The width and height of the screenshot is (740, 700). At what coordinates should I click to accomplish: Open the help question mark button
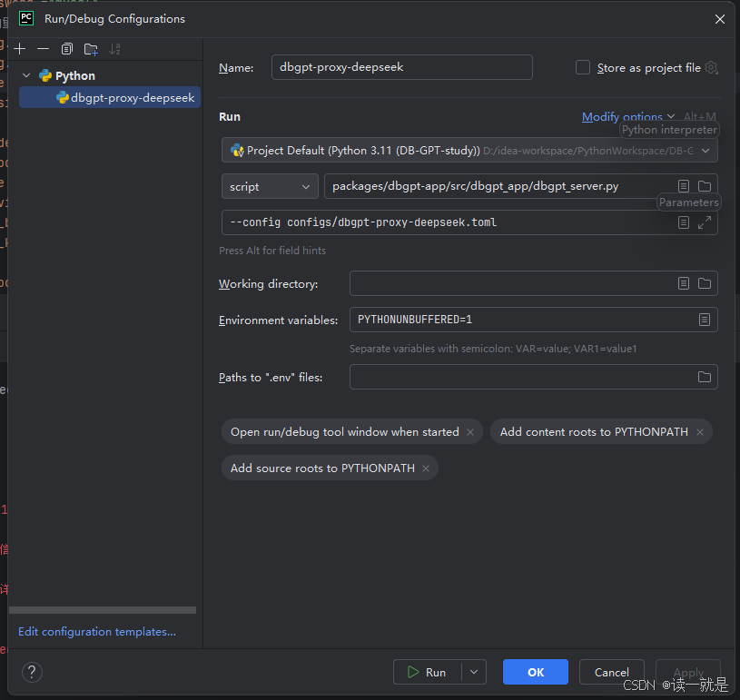[x=32, y=672]
